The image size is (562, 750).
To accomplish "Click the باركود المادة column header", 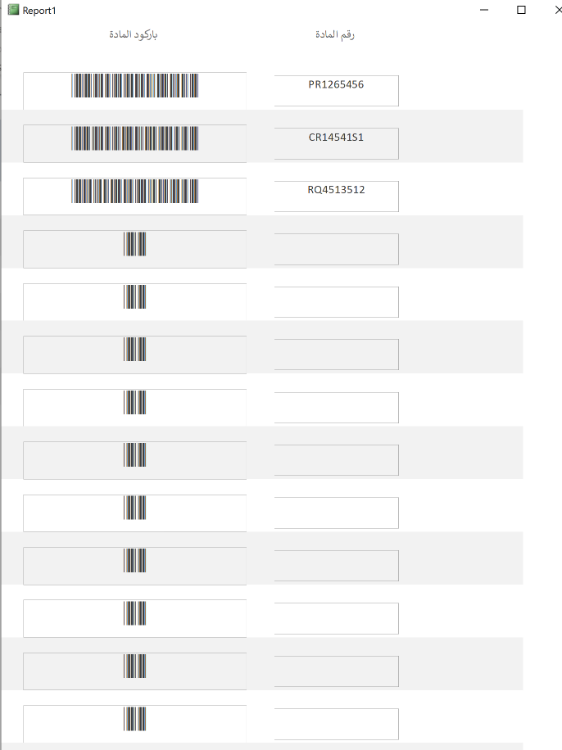I will pos(133,34).
